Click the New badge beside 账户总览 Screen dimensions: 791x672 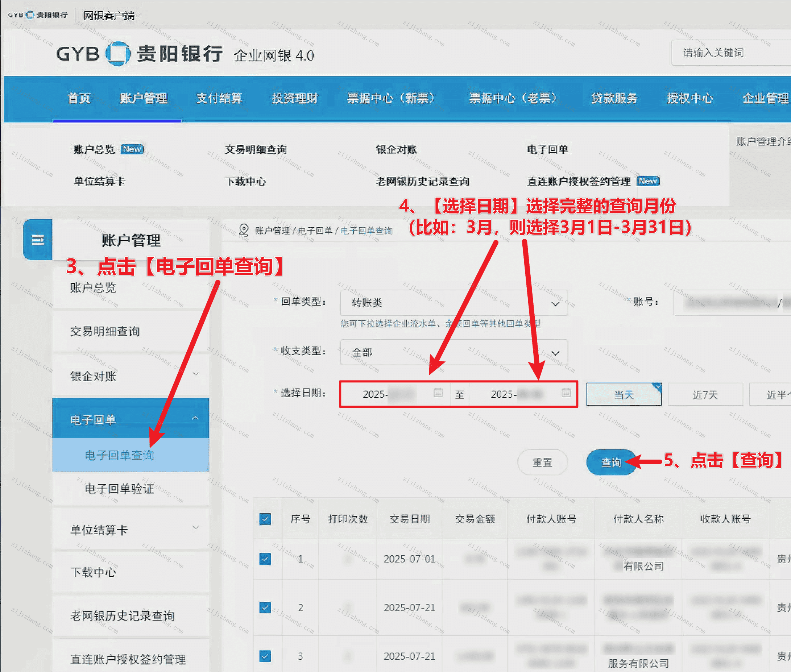(132, 149)
